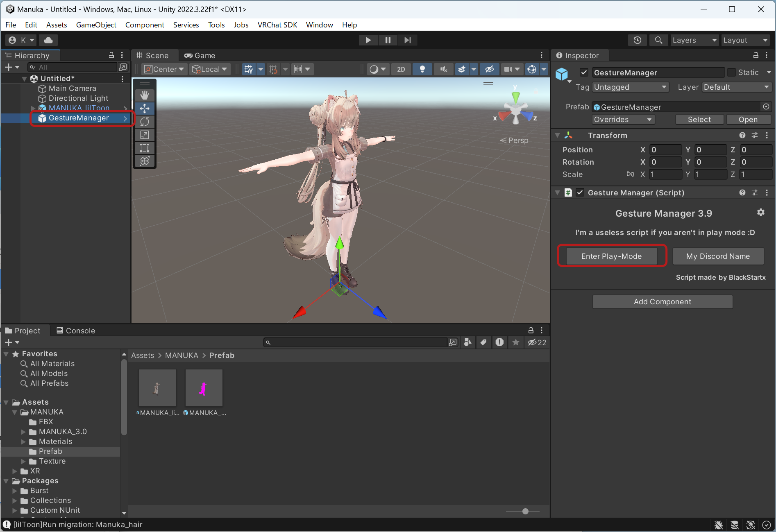Open the Local rotation dropdown
The height and width of the screenshot is (532, 776).
[210, 69]
